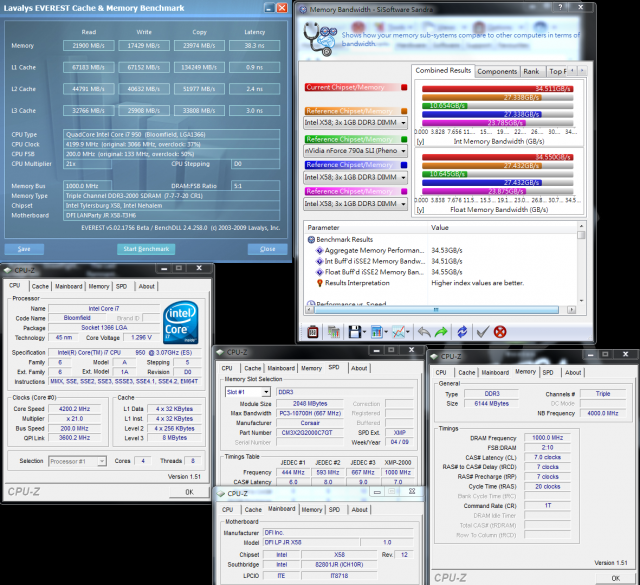This screenshot has height=585, width=640.
Task: Open SPD tab in the CPU-Z Memory window
Action: tap(548, 372)
